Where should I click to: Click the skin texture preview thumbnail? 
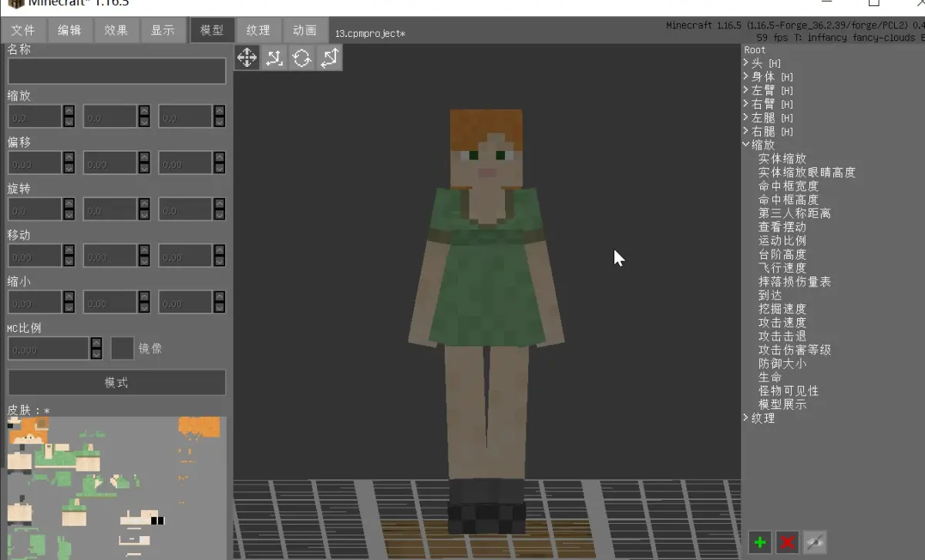point(116,488)
